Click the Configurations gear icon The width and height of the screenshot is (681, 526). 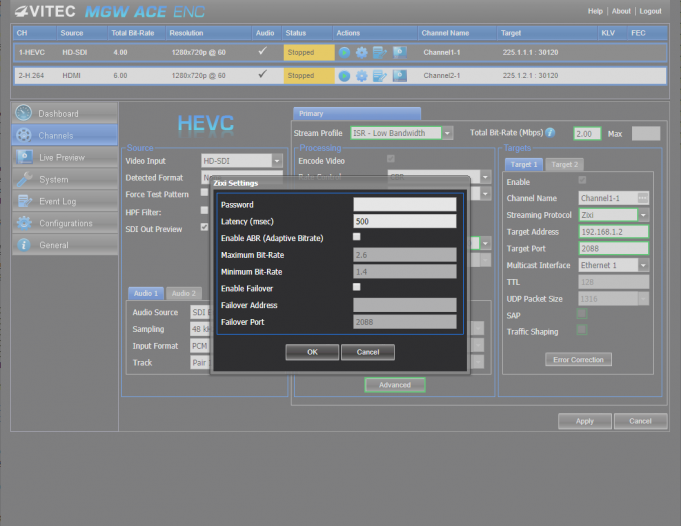pos(24,223)
